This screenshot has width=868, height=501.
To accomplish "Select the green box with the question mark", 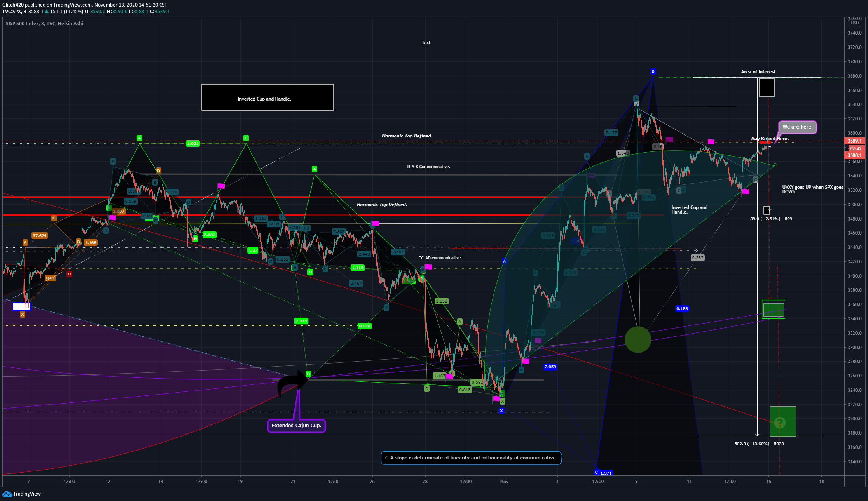I will [x=783, y=421].
